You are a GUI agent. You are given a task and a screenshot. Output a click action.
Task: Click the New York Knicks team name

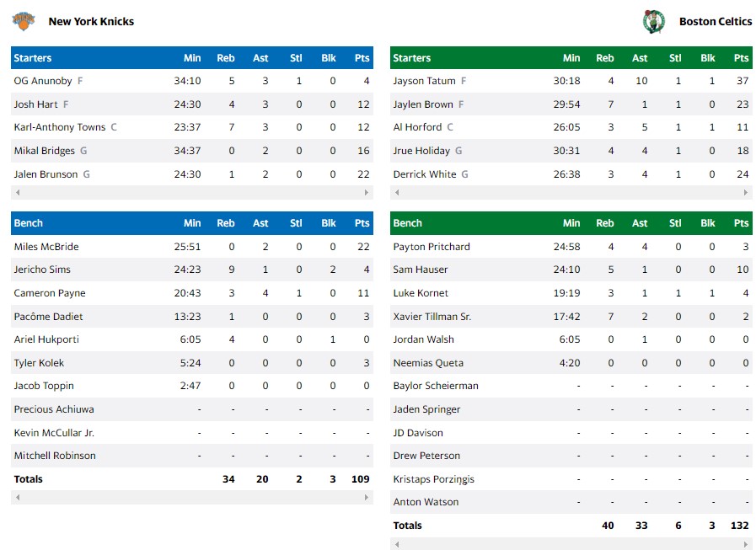[x=91, y=22]
